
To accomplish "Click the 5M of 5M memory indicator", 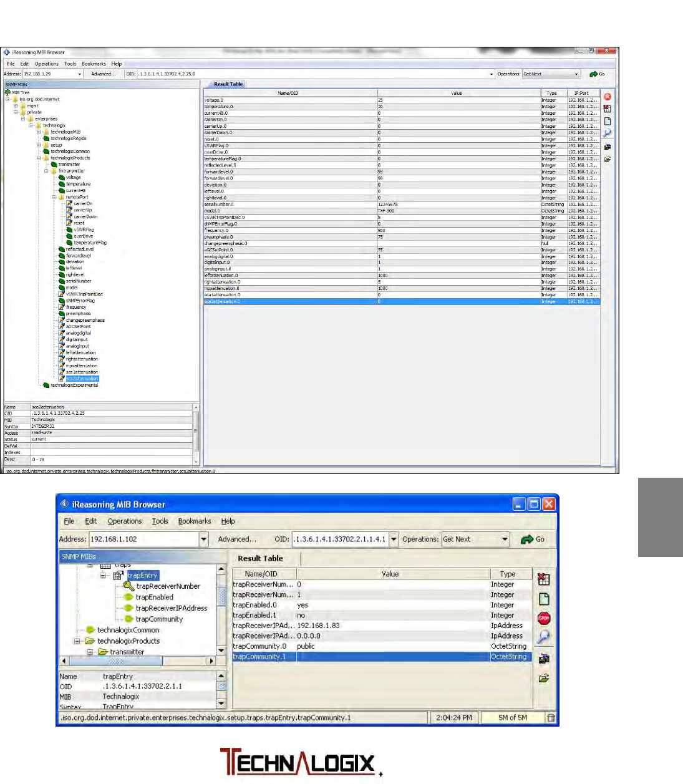I will (512, 718).
